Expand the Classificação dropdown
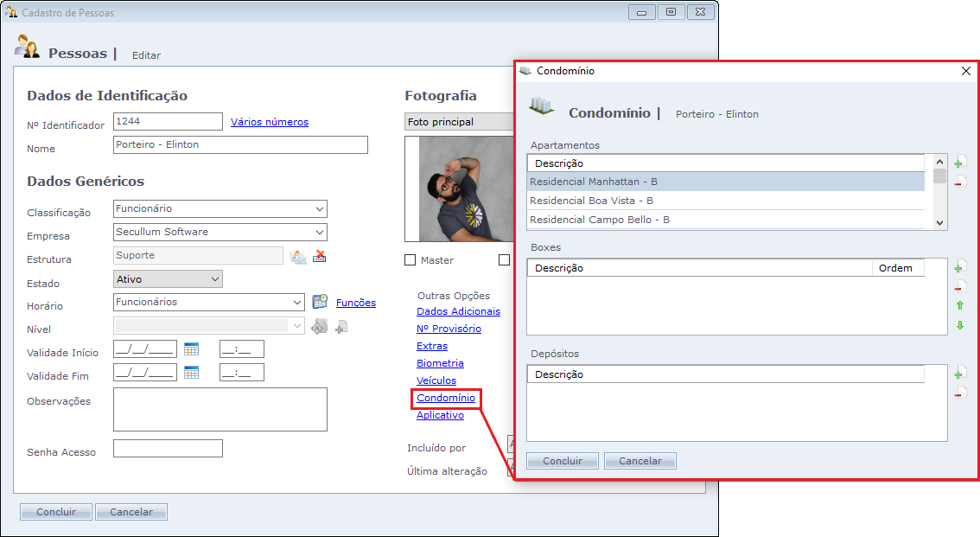 (x=320, y=209)
